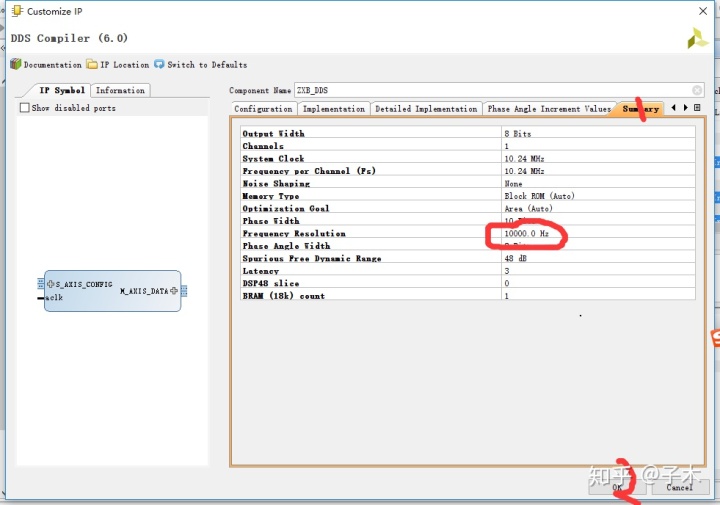
Task: Click the Cancel button
Action: pos(680,487)
